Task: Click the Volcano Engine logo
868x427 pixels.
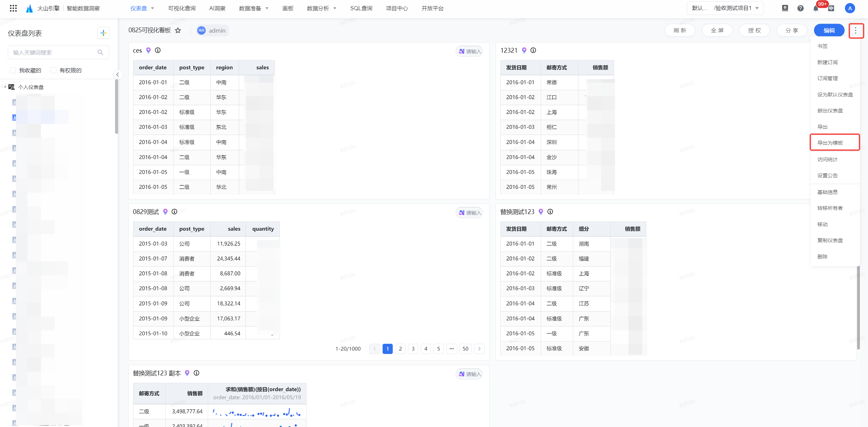Action: point(30,8)
